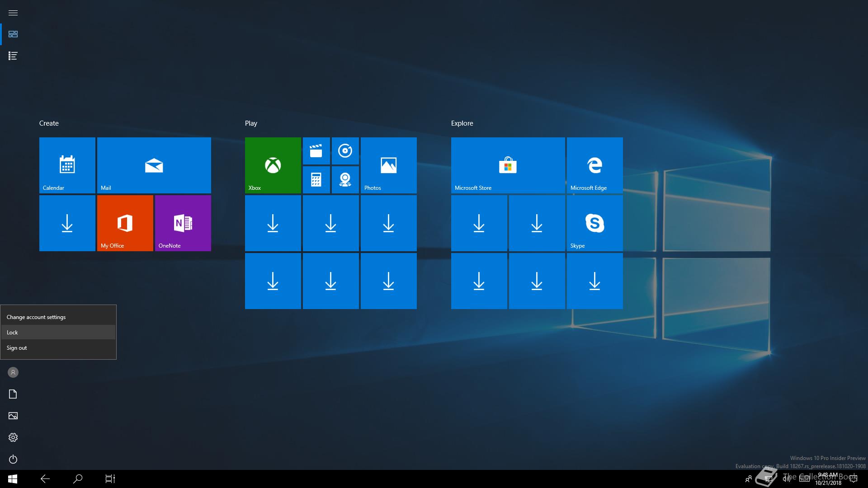868x488 pixels.
Task: Open the Movies & TV clapperboard tile
Action: coord(316,151)
